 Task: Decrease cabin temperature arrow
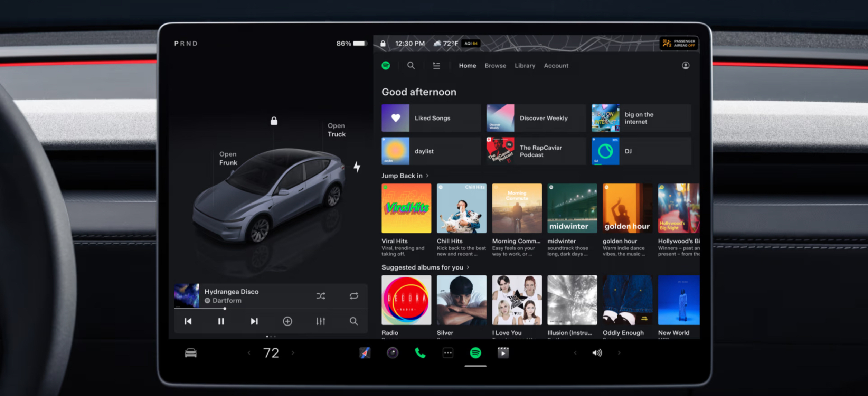(249, 353)
